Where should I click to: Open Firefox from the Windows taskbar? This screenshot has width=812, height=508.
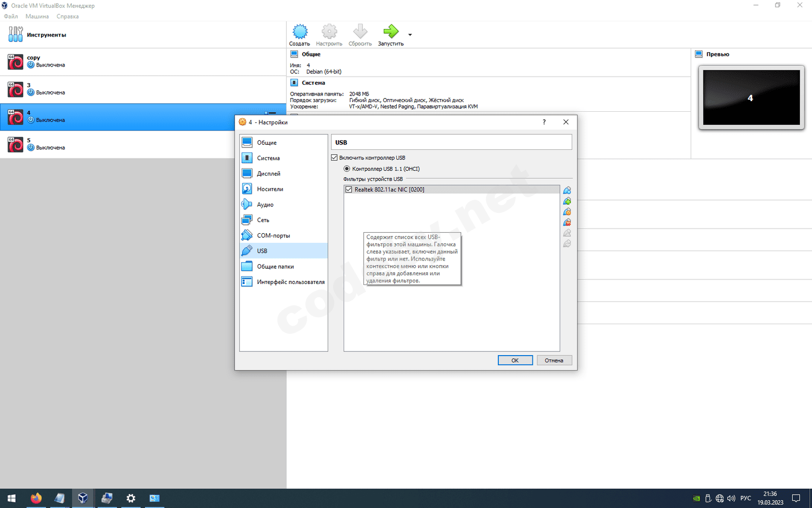36,498
